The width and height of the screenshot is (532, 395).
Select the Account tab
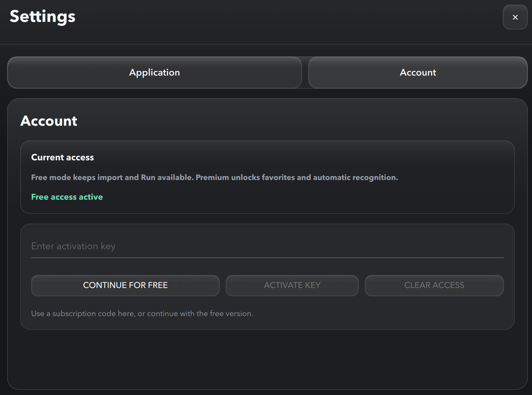tap(418, 72)
